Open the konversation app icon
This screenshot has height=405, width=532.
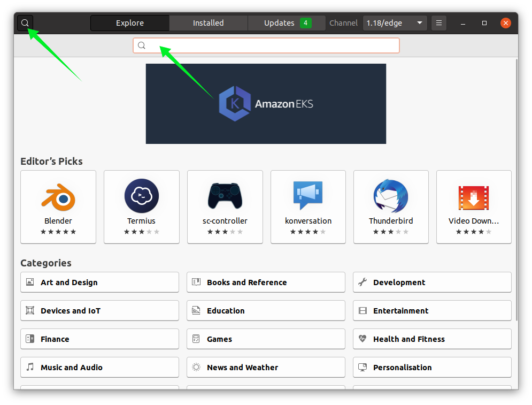pyautogui.click(x=308, y=195)
